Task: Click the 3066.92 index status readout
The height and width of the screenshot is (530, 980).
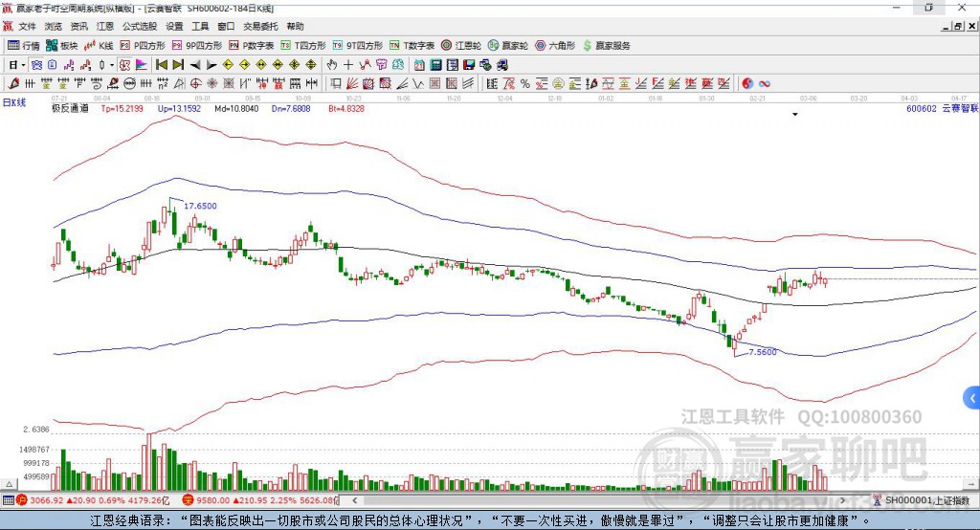Action: (x=47, y=500)
